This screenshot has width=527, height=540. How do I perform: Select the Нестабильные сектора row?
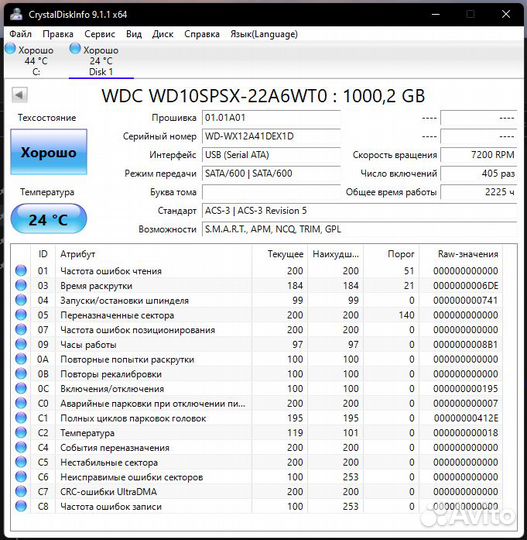pyautogui.click(x=257, y=462)
